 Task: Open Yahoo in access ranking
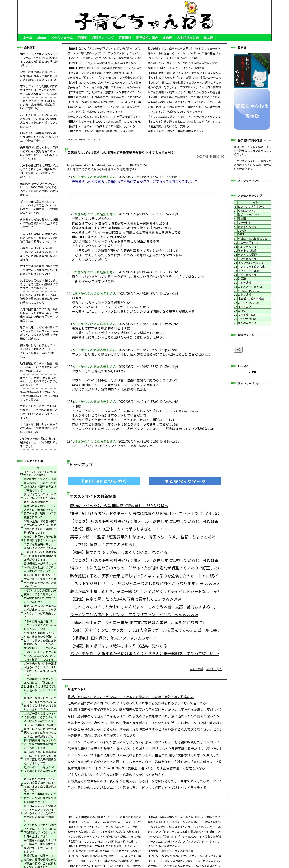[241, 311]
